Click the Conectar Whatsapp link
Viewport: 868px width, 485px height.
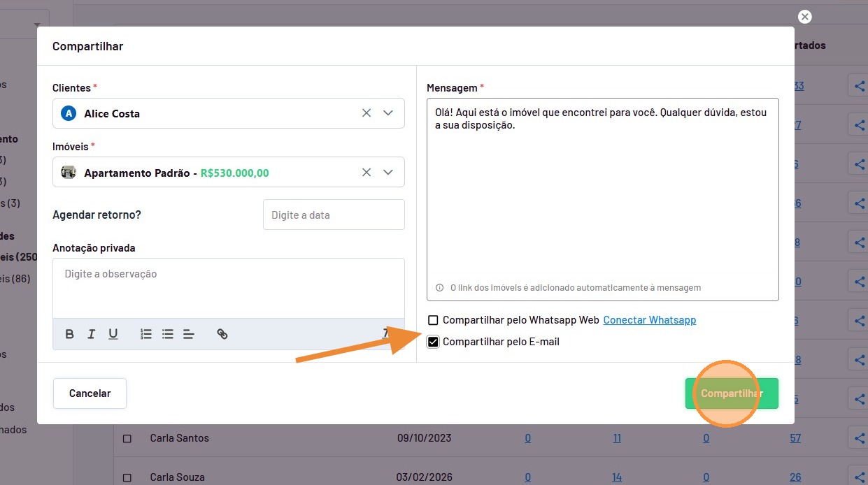[649, 320]
